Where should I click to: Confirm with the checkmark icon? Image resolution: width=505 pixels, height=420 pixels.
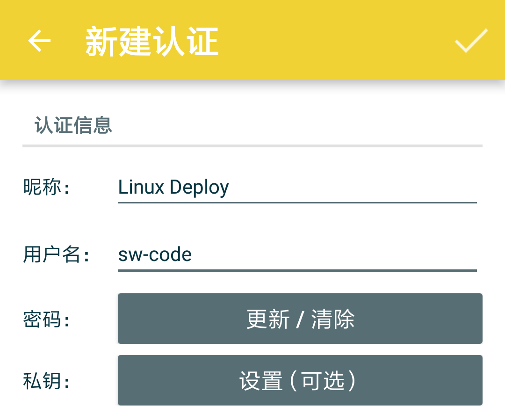click(471, 41)
